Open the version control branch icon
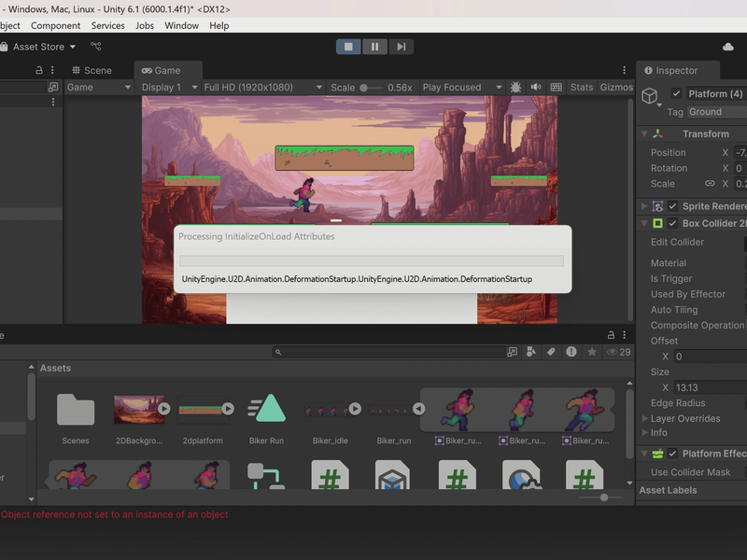 point(96,46)
